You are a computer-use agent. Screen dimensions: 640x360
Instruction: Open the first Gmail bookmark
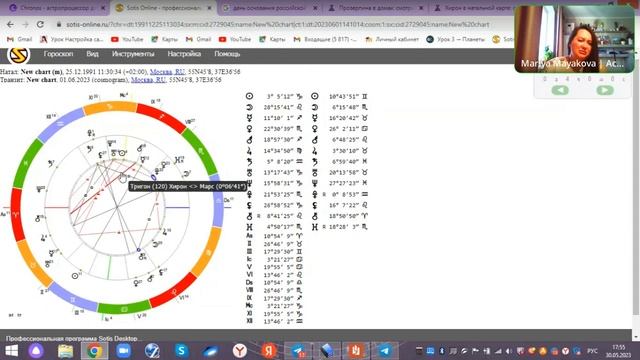20,39
